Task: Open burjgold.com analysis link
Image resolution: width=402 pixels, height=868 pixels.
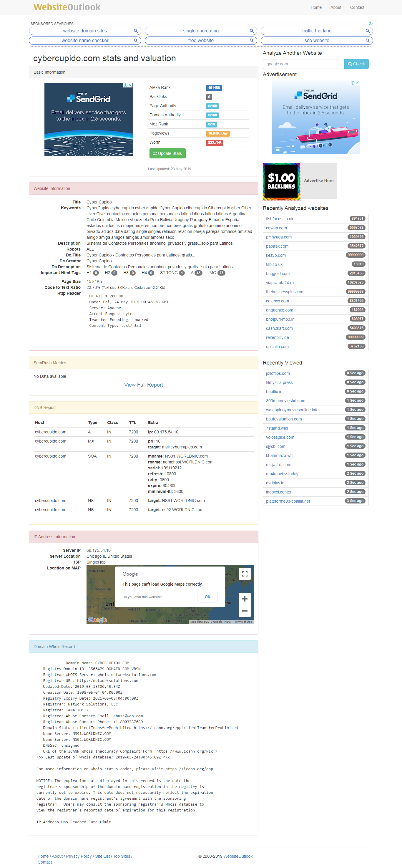Action: [278, 274]
